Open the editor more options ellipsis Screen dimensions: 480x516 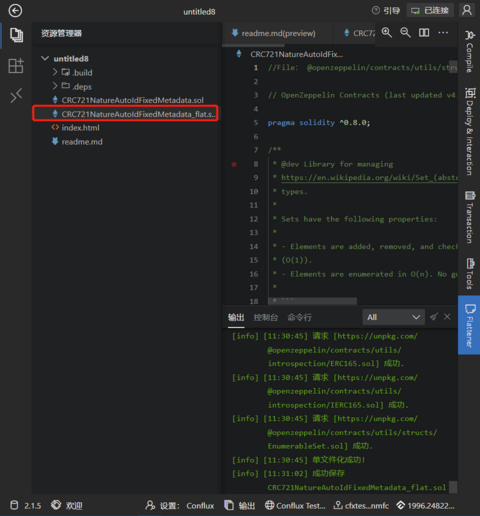click(x=443, y=33)
